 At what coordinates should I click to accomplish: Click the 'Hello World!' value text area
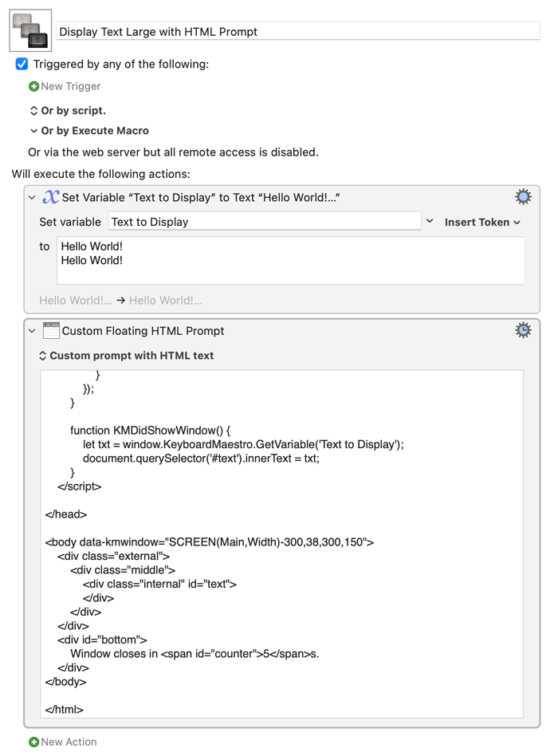tap(290, 260)
